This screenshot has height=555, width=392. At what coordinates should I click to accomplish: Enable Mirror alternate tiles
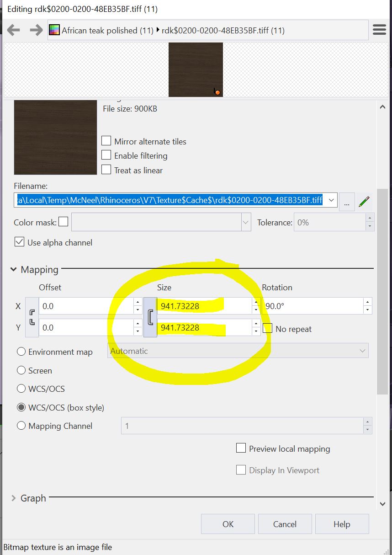coord(106,141)
